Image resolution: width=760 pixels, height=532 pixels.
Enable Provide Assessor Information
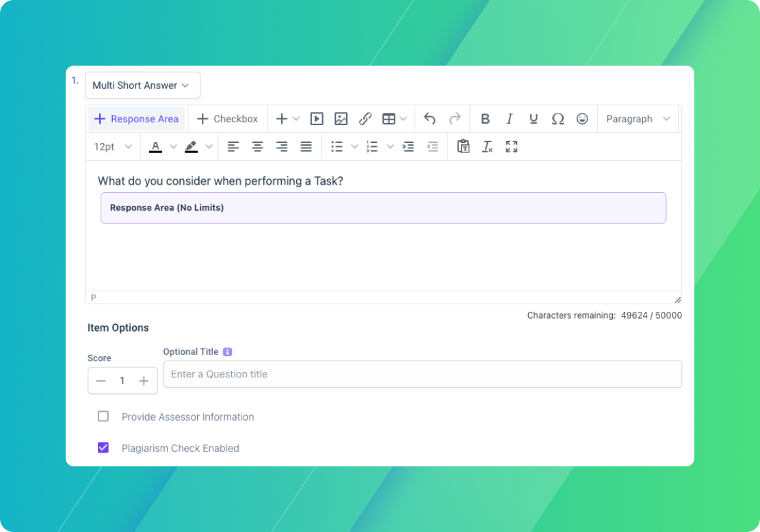103,416
